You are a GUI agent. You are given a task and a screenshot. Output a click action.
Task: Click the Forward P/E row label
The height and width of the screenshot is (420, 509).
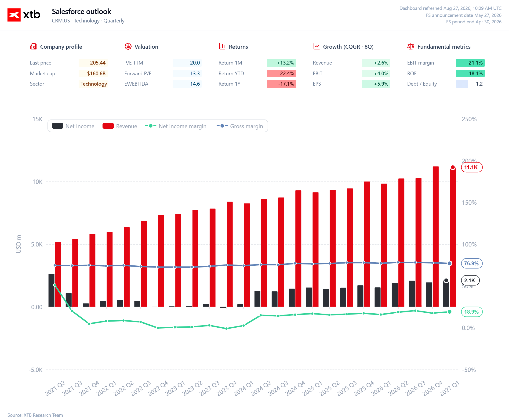click(x=138, y=74)
